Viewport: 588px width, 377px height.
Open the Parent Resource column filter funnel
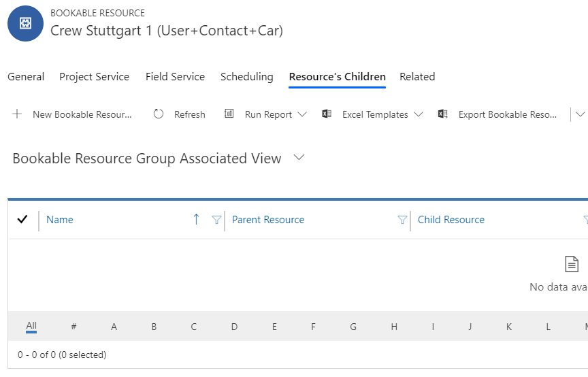pyautogui.click(x=402, y=219)
